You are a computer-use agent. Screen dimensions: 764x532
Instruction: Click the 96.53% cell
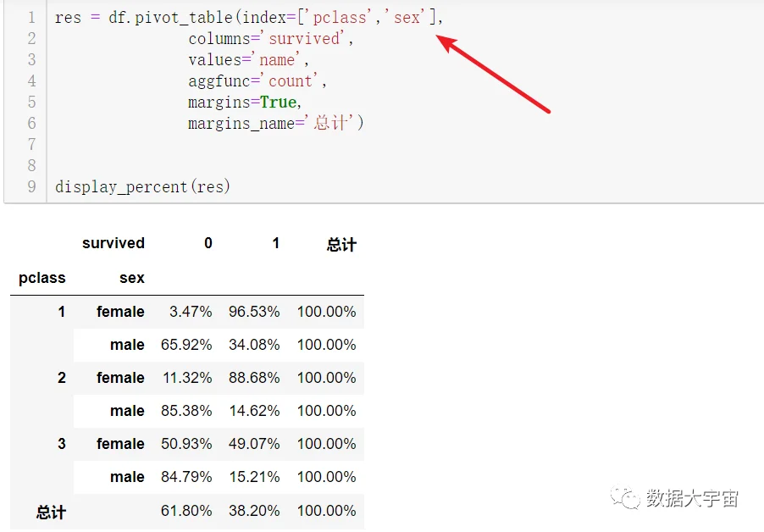point(254,312)
